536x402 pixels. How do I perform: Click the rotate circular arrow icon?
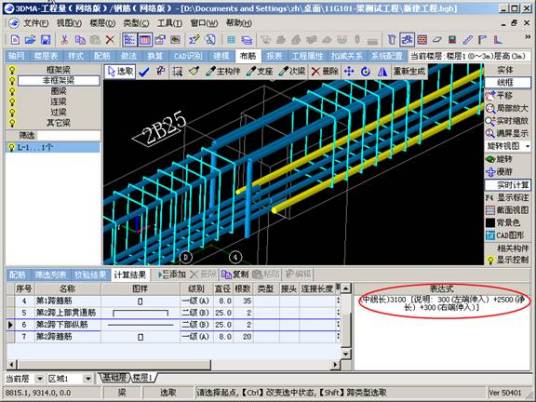point(366,71)
